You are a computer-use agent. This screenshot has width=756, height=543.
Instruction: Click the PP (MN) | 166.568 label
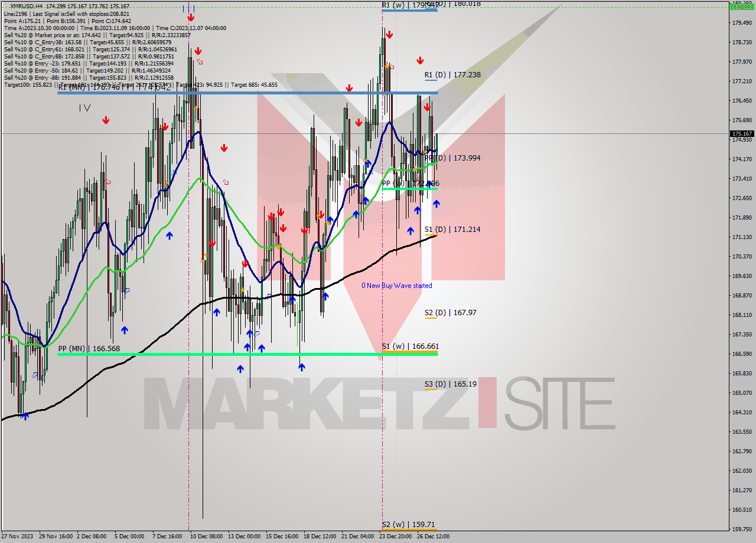point(89,348)
